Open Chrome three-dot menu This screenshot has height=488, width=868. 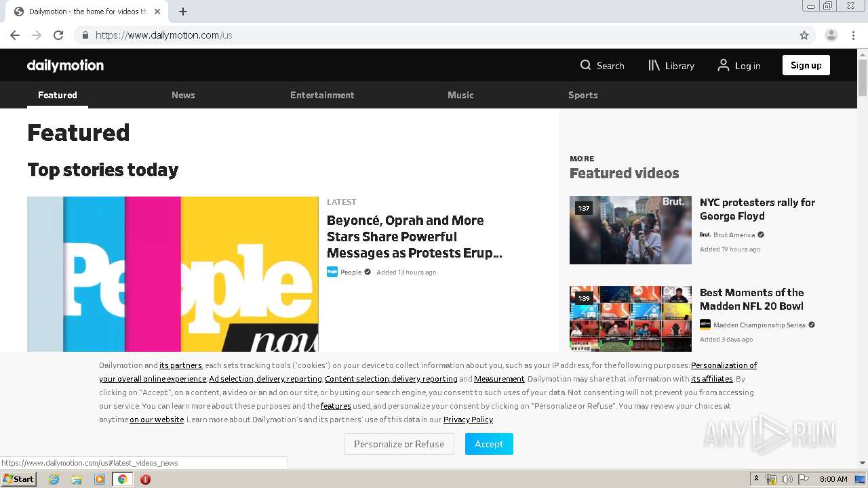pos(853,35)
